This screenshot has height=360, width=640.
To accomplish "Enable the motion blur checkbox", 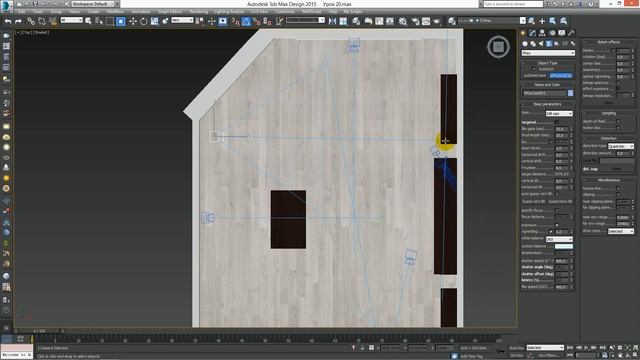I will (618, 128).
